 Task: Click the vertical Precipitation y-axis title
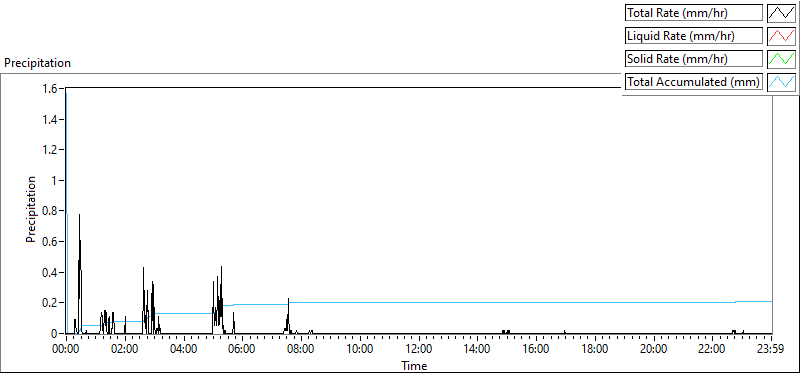31,209
